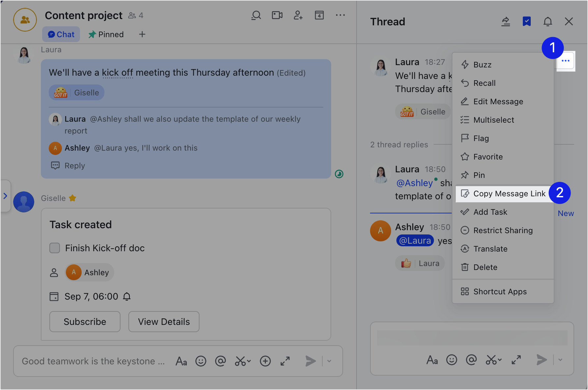Open the message more options button
This screenshot has width=588, height=390.
coord(566,61)
